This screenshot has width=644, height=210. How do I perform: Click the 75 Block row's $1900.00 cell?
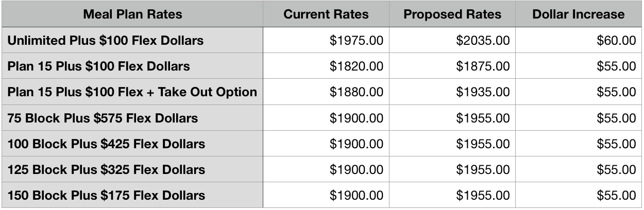click(x=326, y=118)
